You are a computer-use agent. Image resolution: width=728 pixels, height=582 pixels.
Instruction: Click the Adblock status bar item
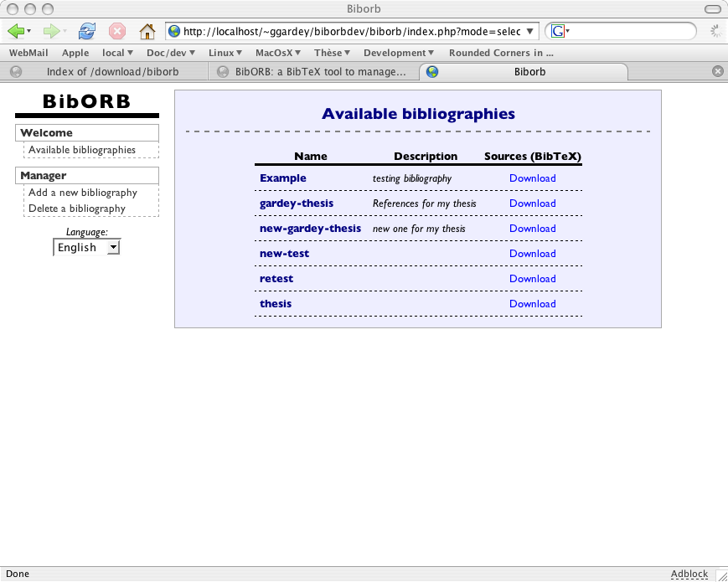[689, 574]
